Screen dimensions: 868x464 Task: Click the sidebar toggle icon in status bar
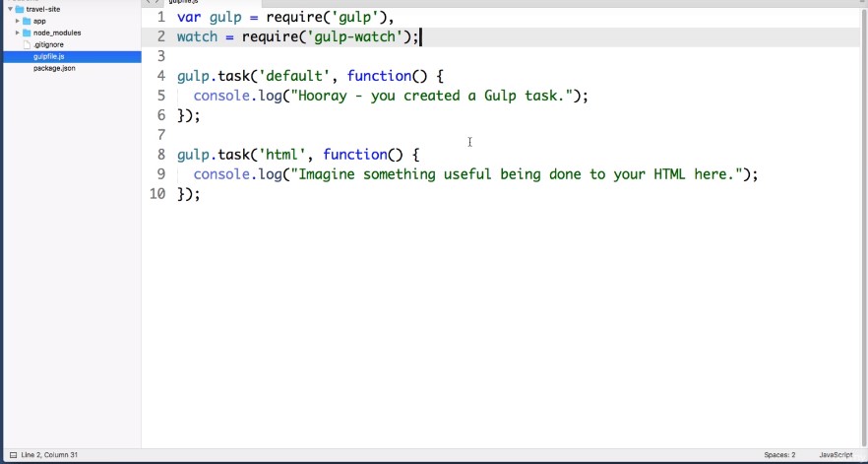click(13, 455)
